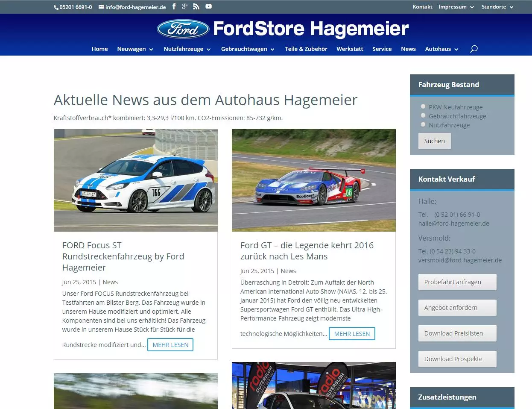Select the Gebrauchtfahrzeuge radio button
This screenshot has width=532, height=409.
[423, 115]
